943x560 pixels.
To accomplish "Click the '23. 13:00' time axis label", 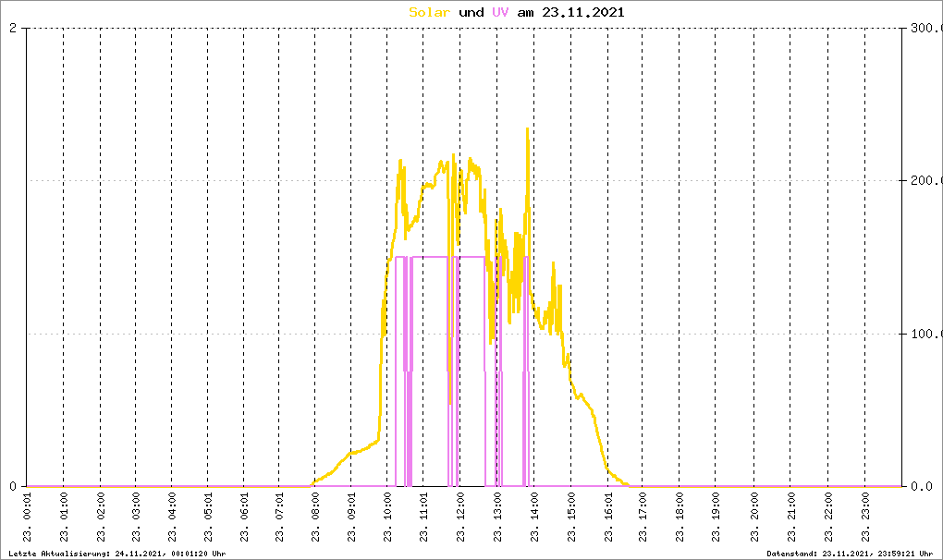I will (x=497, y=517).
